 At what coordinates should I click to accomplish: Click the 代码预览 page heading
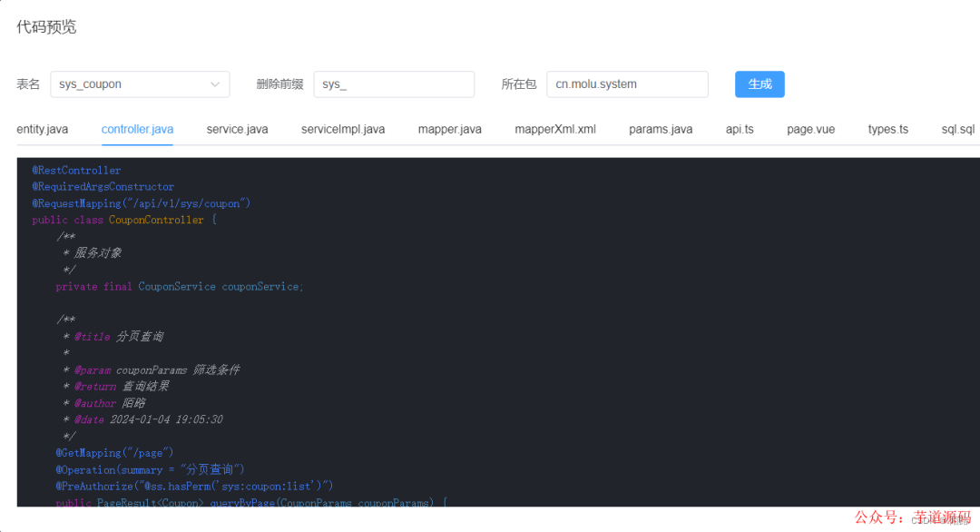click(46, 27)
